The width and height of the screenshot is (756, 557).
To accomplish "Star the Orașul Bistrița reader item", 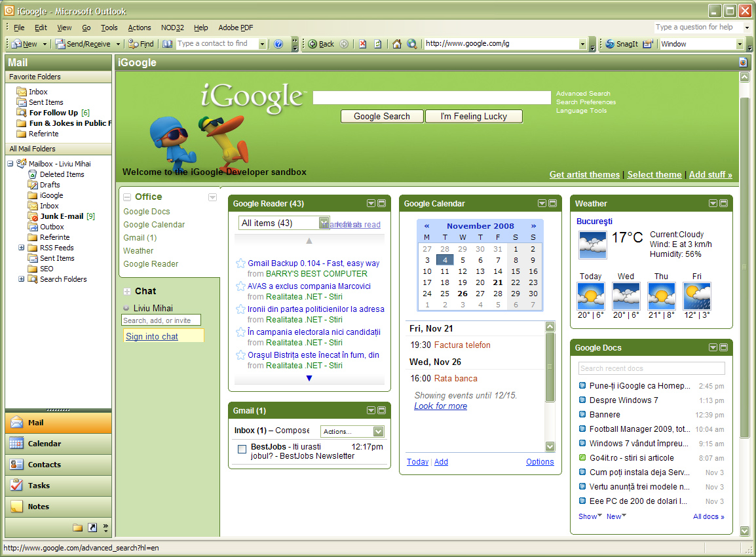I will (x=240, y=355).
